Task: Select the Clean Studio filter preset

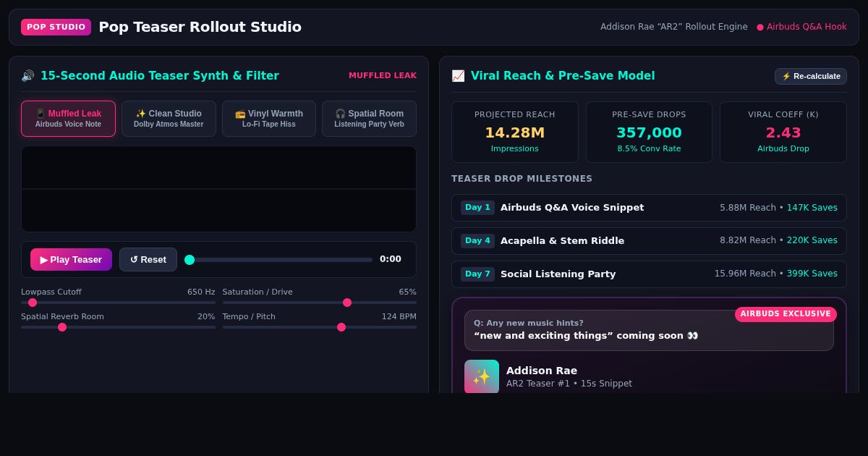Action: pyautogui.click(x=169, y=119)
